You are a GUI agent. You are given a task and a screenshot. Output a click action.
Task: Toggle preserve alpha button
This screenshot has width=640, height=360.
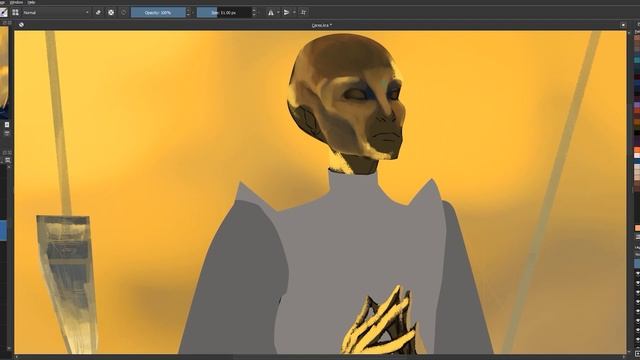coord(111,13)
